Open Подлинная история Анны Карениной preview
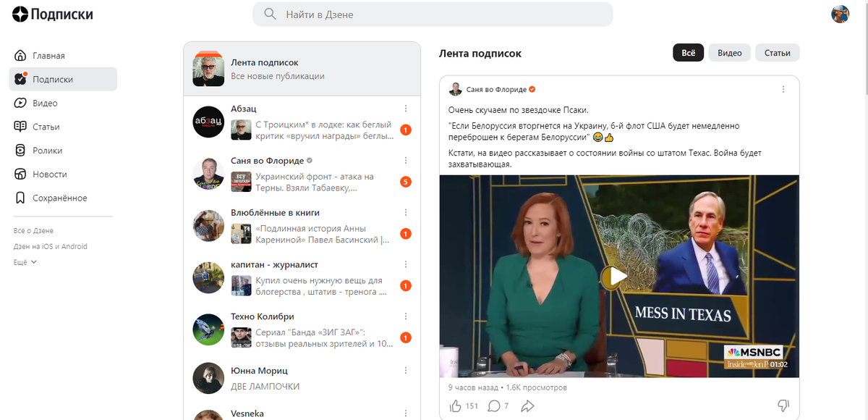 click(x=323, y=234)
